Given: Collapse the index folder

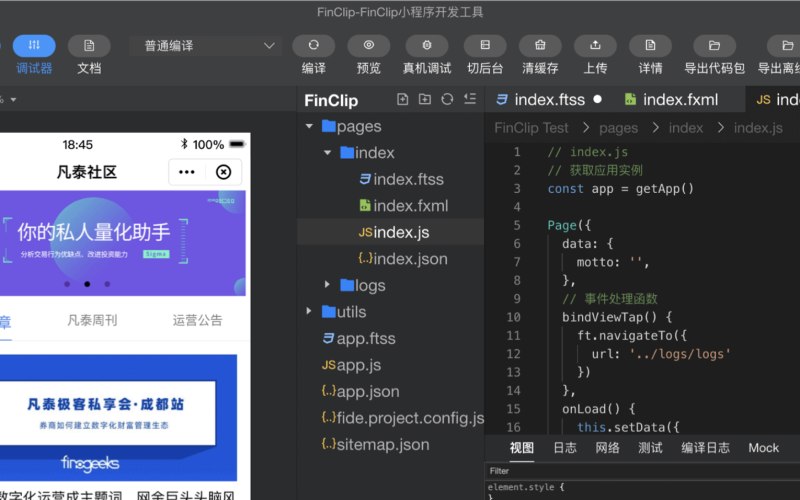Looking at the screenshot, I should click(x=328, y=153).
